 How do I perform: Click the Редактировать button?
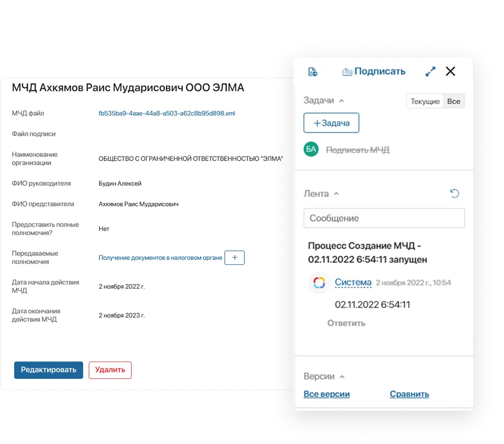pos(48,370)
